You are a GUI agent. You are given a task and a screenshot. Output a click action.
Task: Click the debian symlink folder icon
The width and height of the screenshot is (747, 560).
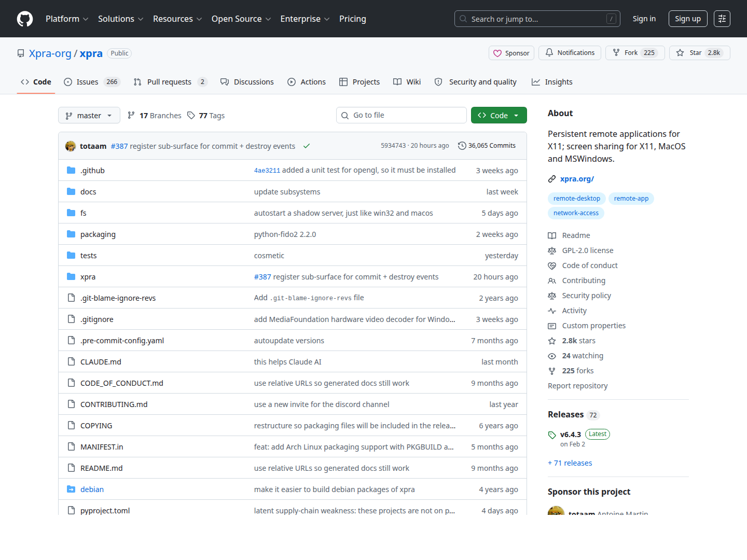point(71,489)
